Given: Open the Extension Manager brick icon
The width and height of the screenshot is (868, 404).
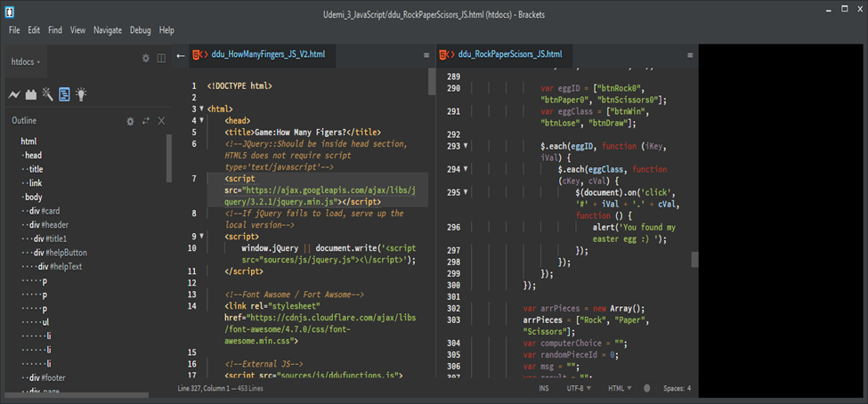Looking at the screenshot, I should 31,94.
